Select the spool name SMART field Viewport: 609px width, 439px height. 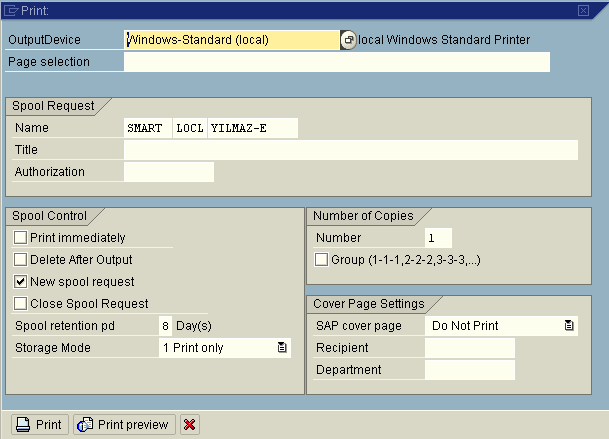(148, 128)
